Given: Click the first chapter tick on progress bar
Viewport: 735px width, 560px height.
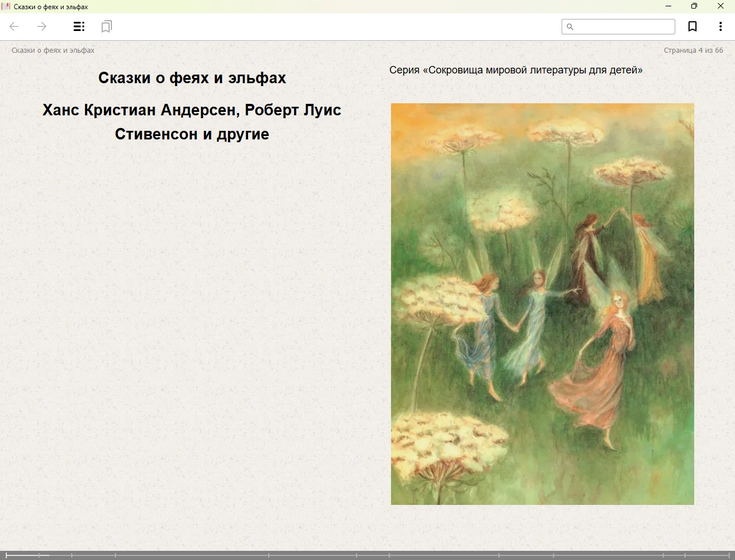Looking at the screenshot, I should pyautogui.click(x=6, y=555).
